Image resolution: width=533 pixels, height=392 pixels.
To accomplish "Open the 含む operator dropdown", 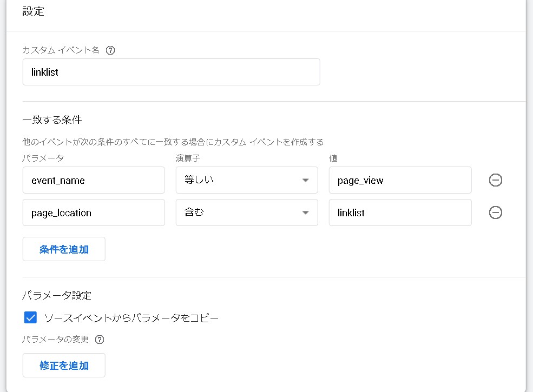I will coord(247,212).
